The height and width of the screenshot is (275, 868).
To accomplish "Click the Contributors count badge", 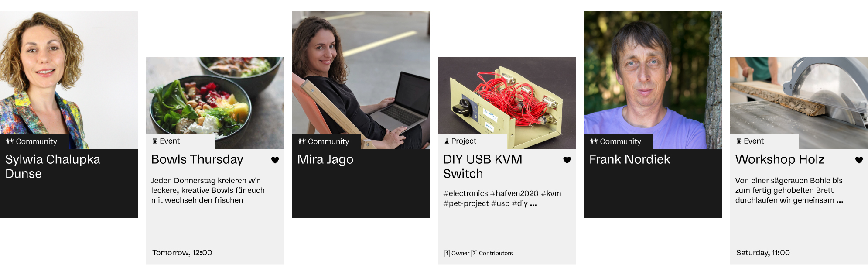I will click(x=474, y=254).
